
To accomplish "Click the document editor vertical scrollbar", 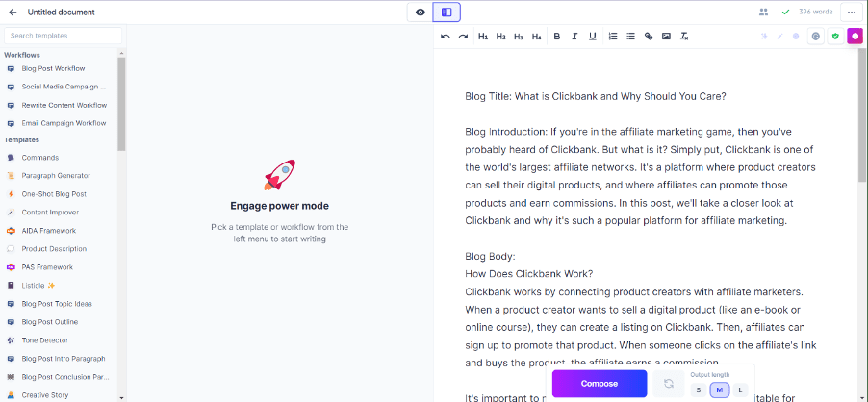I will (x=862, y=115).
